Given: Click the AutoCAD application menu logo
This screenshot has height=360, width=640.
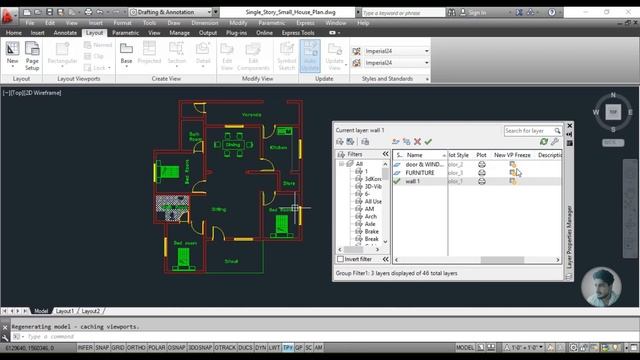Looking at the screenshot, I should coord(8,16).
